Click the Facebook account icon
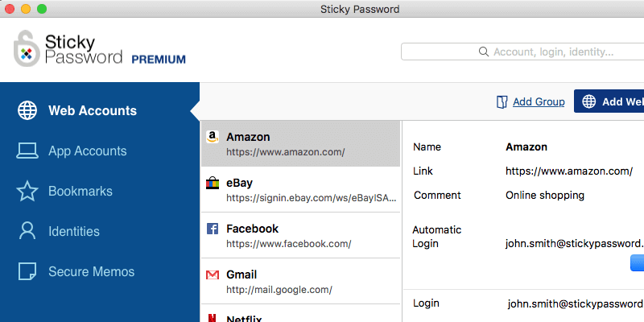644x322 pixels. (213, 229)
